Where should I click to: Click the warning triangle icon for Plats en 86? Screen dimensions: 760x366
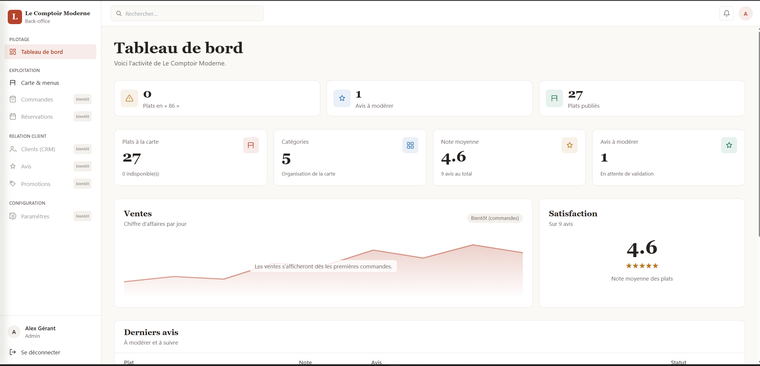[x=129, y=98]
